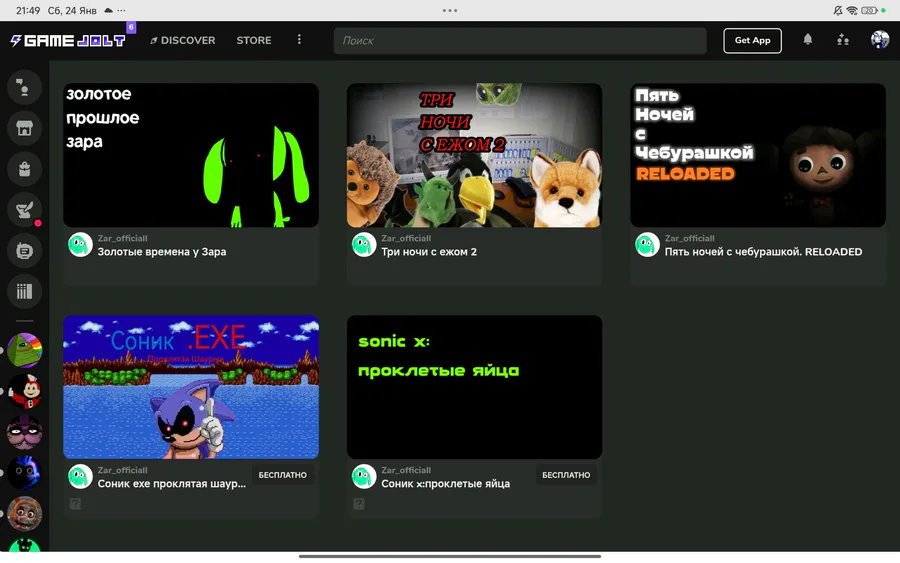Click Zar_officiall username above Три ночи с ежом

[406, 238]
